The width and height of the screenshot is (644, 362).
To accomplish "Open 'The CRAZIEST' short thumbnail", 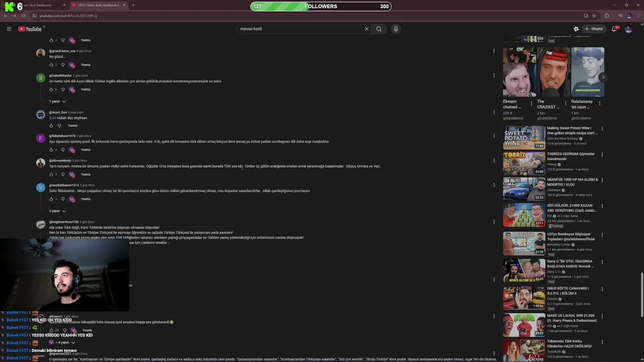I will (553, 72).
